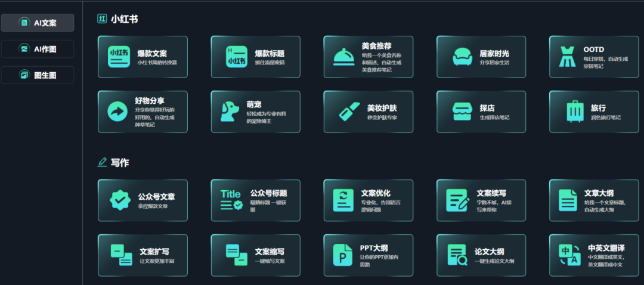Select the 萌宠 card title
This screenshot has width=644, height=285.
click(254, 105)
